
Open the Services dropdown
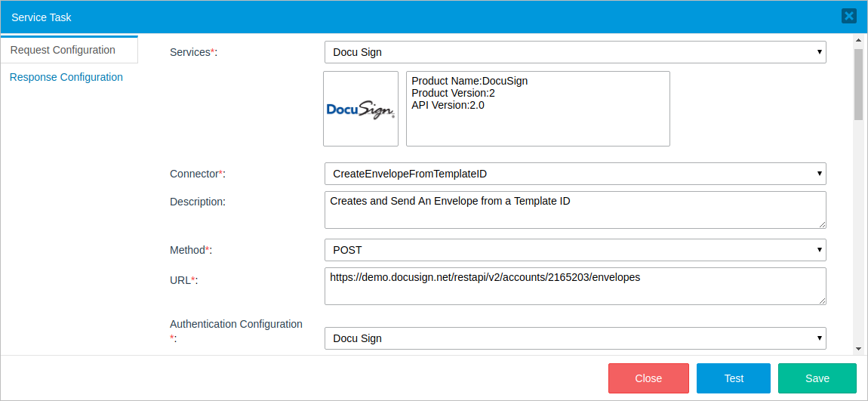[574, 52]
